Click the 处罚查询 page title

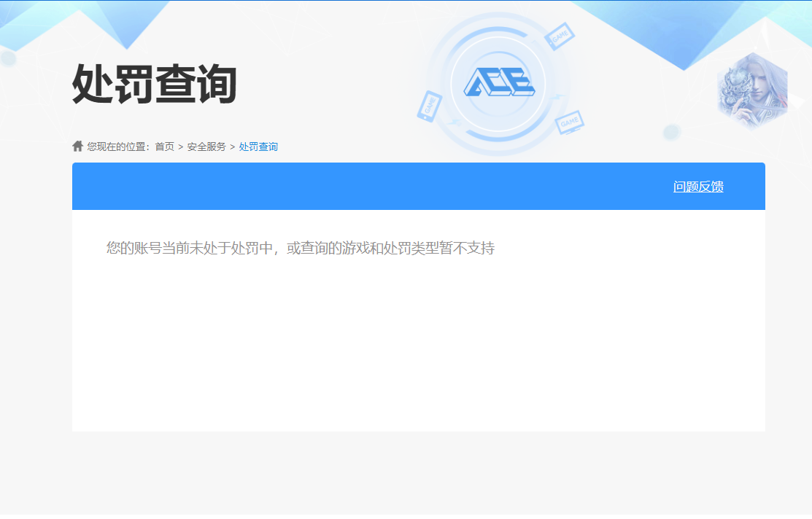click(x=155, y=84)
